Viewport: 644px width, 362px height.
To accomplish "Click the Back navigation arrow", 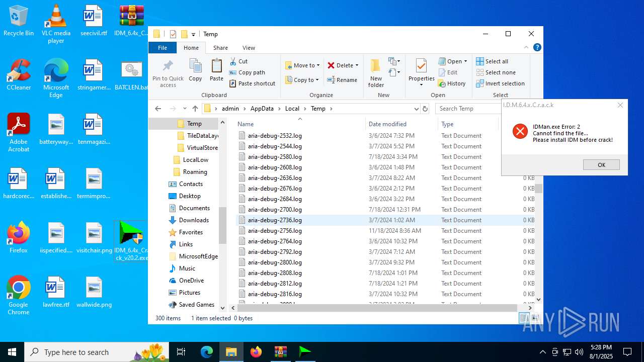I will tap(158, 109).
